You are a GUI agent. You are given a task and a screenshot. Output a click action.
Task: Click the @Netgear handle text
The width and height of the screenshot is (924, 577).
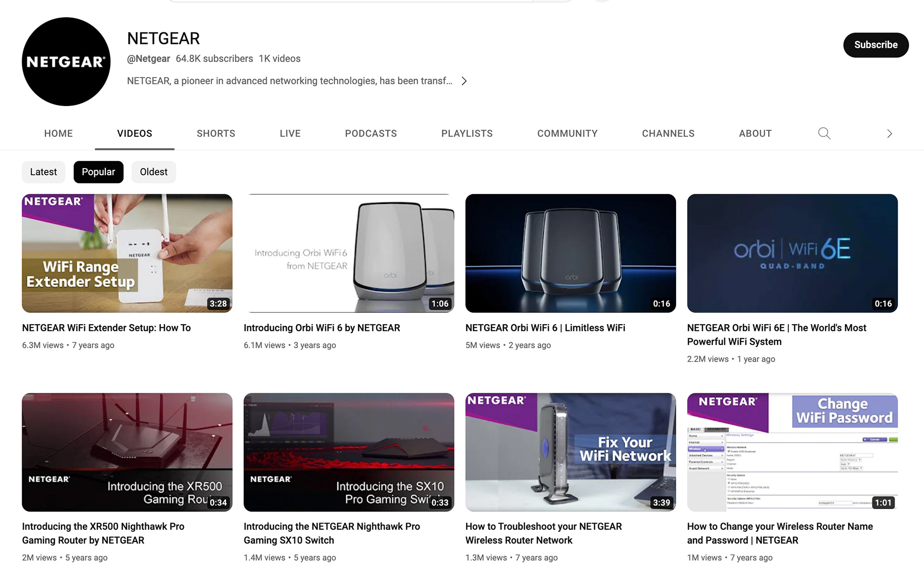pyautogui.click(x=148, y=59)
